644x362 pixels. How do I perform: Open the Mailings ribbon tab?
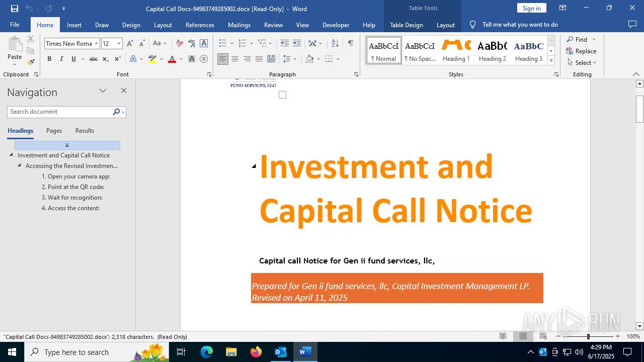[239, 25]
